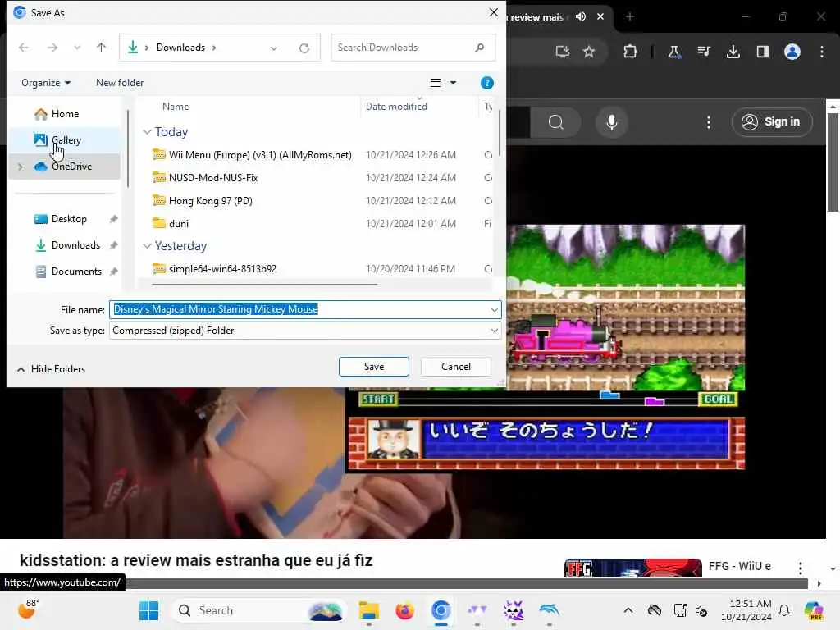
Task: Open menu for FFG - WiiU recommended video
Action: tap(801, 568)
